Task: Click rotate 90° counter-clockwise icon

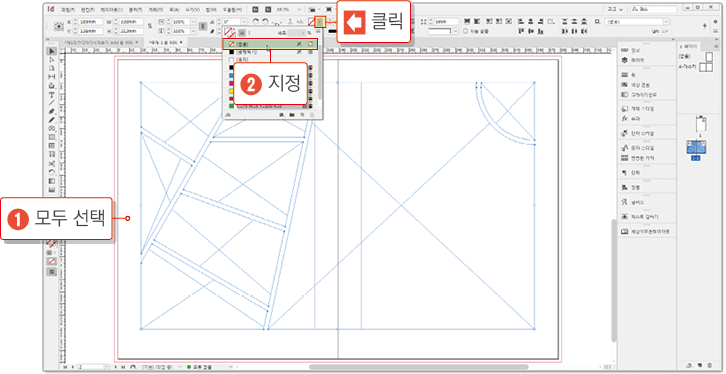Action: [265, 21]
